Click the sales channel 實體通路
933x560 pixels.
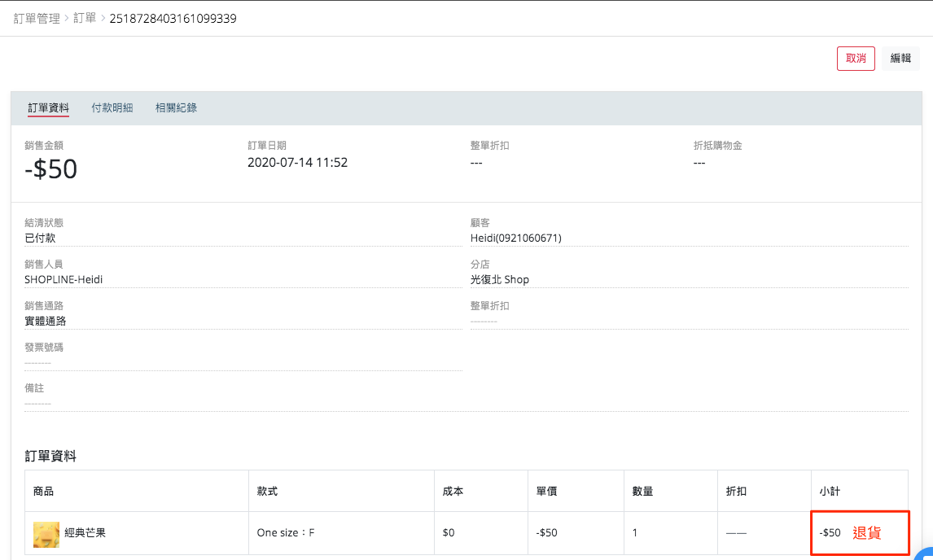[46, 322]
